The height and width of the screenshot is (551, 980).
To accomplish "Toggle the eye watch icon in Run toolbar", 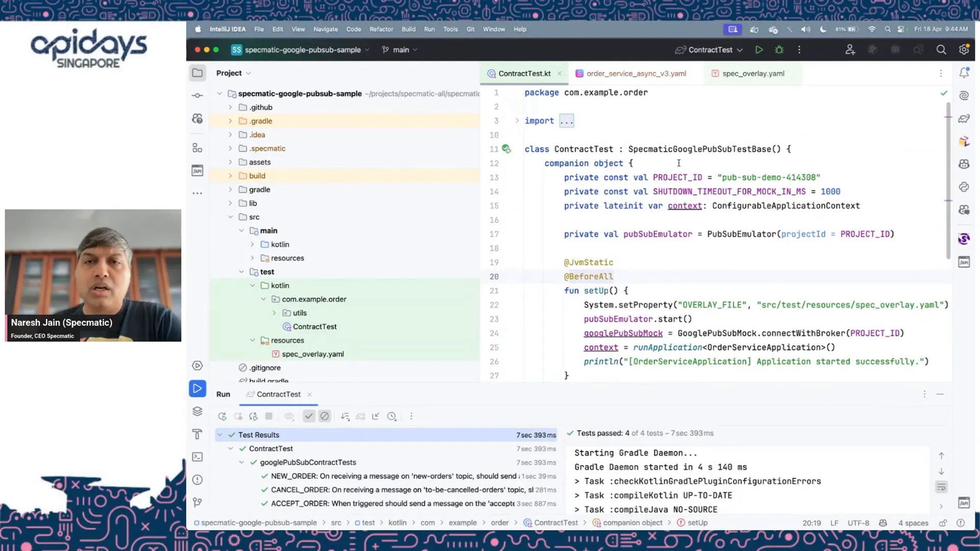I will click(289, 416).
